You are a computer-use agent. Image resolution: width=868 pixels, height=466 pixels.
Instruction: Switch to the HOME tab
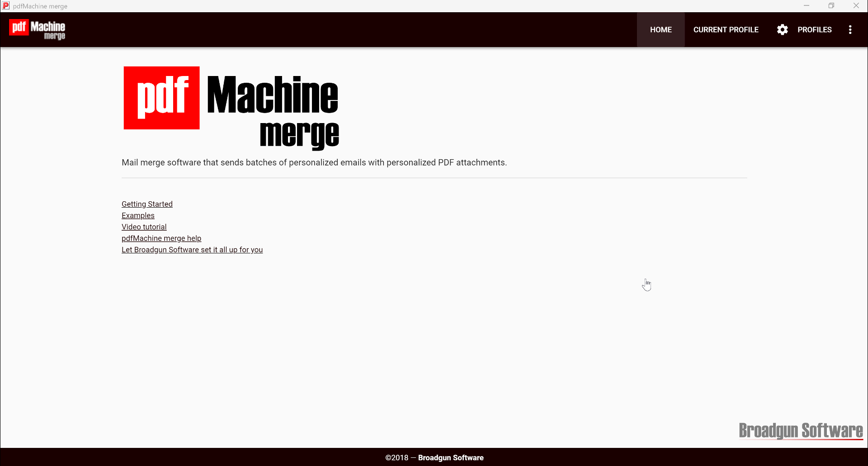[660, 30]
